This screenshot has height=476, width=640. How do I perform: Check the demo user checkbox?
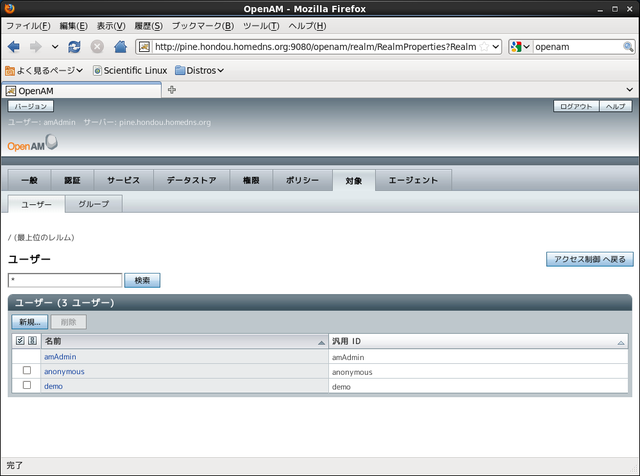point(27,385)
